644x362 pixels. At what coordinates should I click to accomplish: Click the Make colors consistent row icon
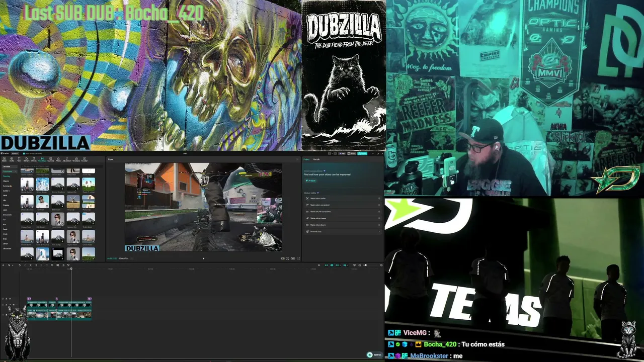coord(307,205)
